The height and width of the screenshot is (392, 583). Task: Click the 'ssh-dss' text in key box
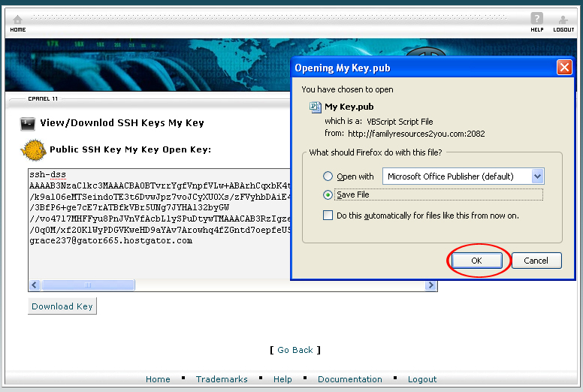[x=47, y=174]
